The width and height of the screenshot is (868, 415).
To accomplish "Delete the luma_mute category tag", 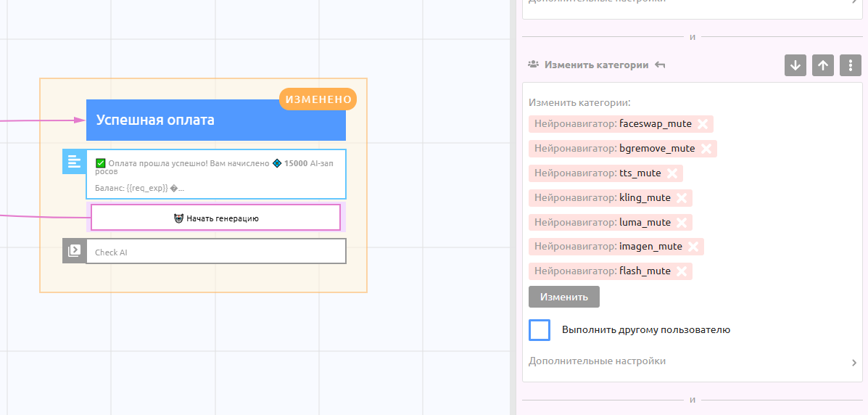I will (x=681, y=222).
